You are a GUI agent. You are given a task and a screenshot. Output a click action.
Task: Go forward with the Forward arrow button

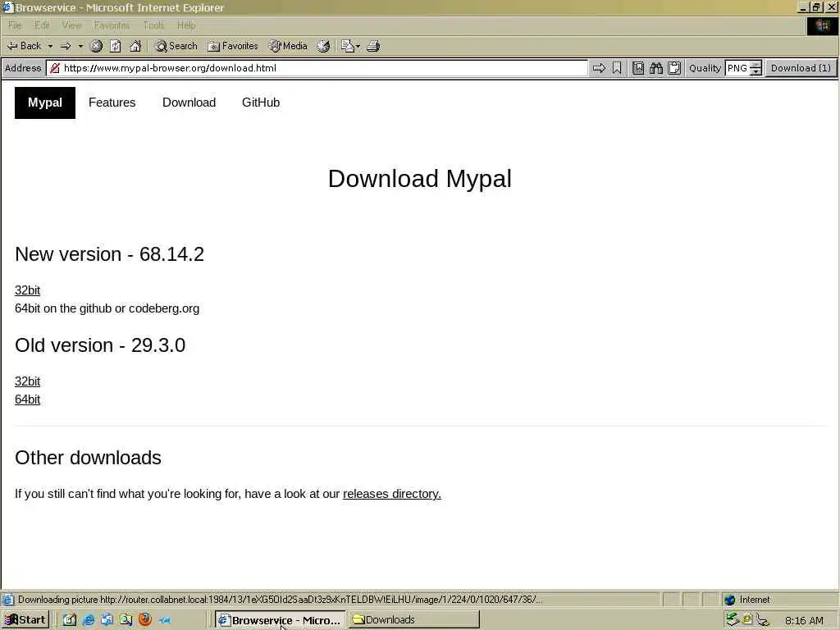tap(66, 46)
